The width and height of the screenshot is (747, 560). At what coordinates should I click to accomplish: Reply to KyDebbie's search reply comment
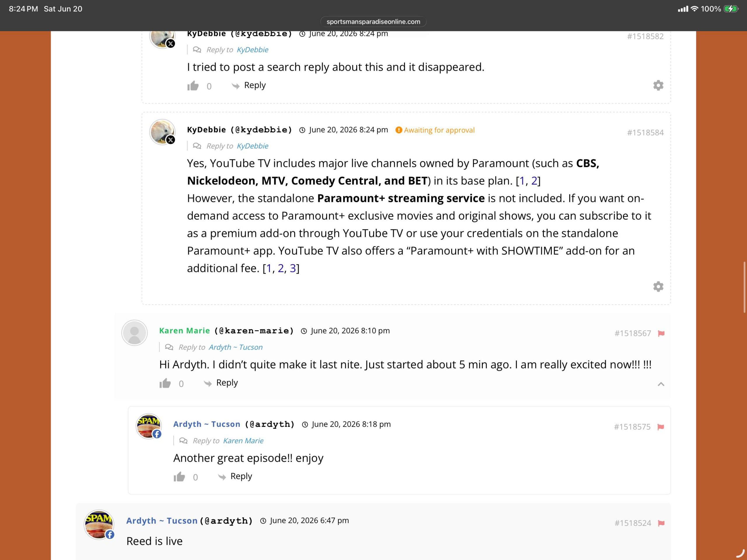click(x=249, y=85)
